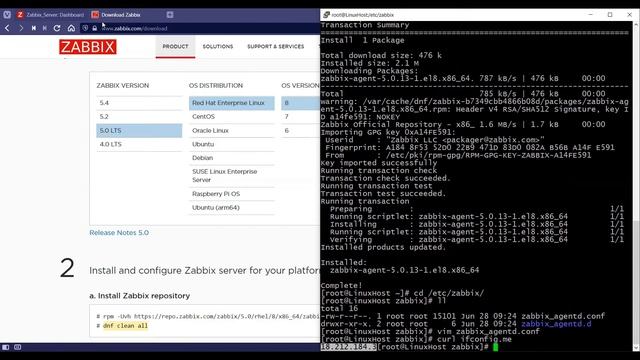
Task: Click the OS DISTRIBUTION column header
Action: [x=216, y=86]
